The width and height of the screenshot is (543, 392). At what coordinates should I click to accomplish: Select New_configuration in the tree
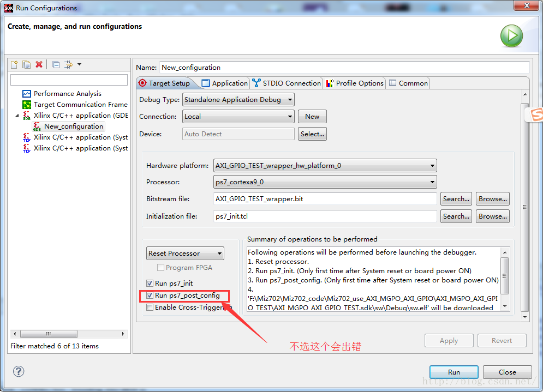click(74, 126)
